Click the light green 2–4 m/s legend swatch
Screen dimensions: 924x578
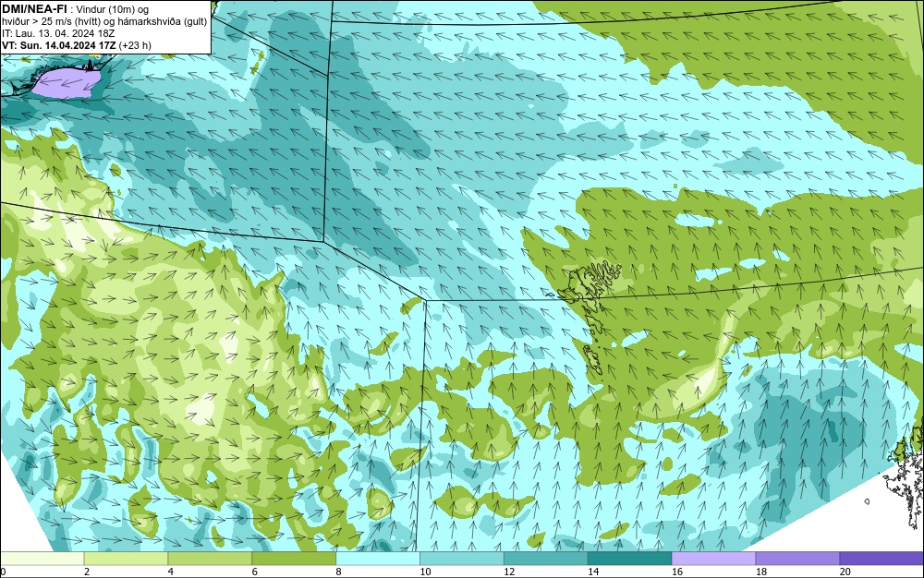[x=126, y=559]
